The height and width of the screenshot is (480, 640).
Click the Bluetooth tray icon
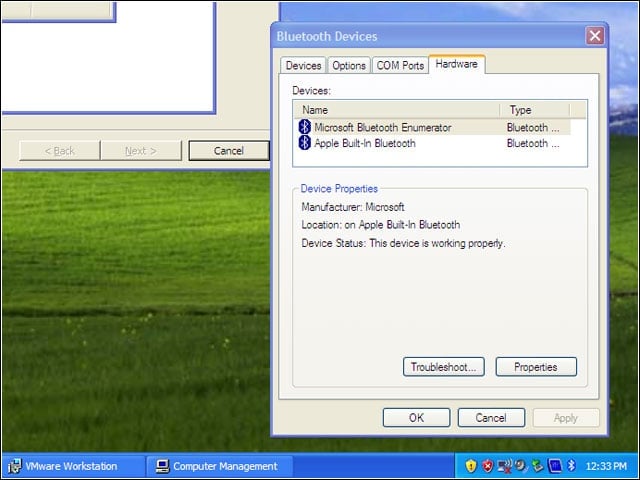click(x=571, y=465)
